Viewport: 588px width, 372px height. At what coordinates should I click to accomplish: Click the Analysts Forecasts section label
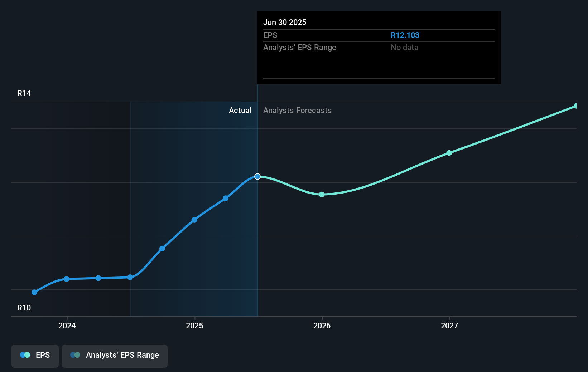(x=297, y=111)
